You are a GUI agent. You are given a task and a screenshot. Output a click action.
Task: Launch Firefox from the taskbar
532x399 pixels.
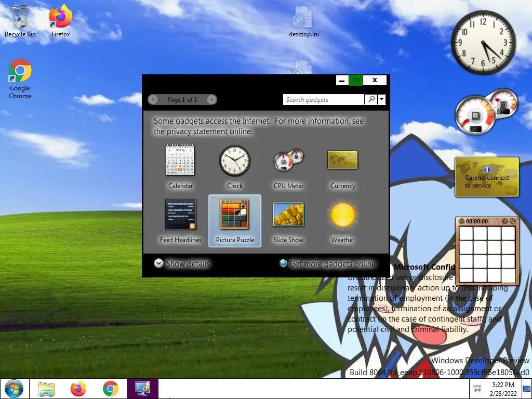pos(78,389)
